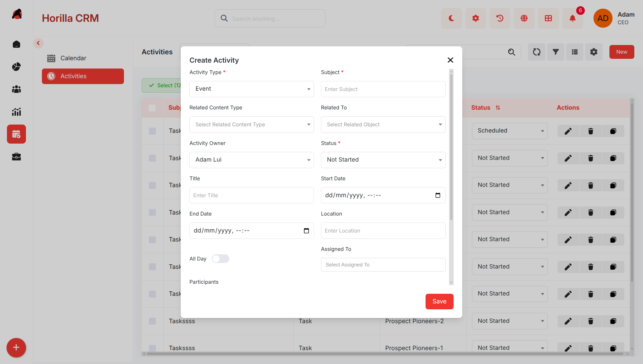Screen dimensions: 643x364
Task: Click the Enter Subject field
Action: click(x=383, y=89)
